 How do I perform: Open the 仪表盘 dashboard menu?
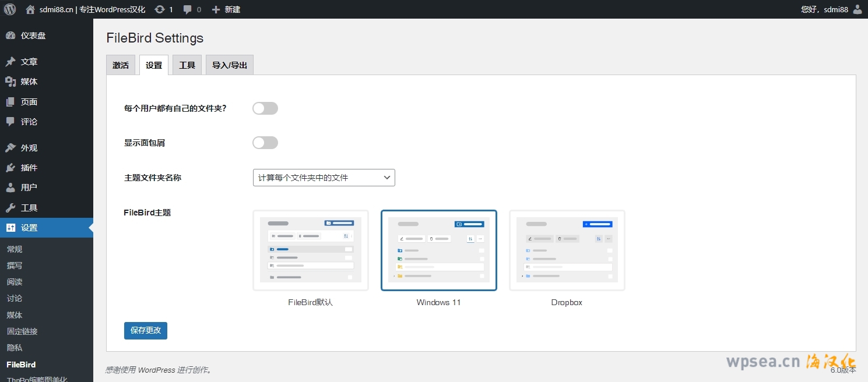click(x=33, y=36)
